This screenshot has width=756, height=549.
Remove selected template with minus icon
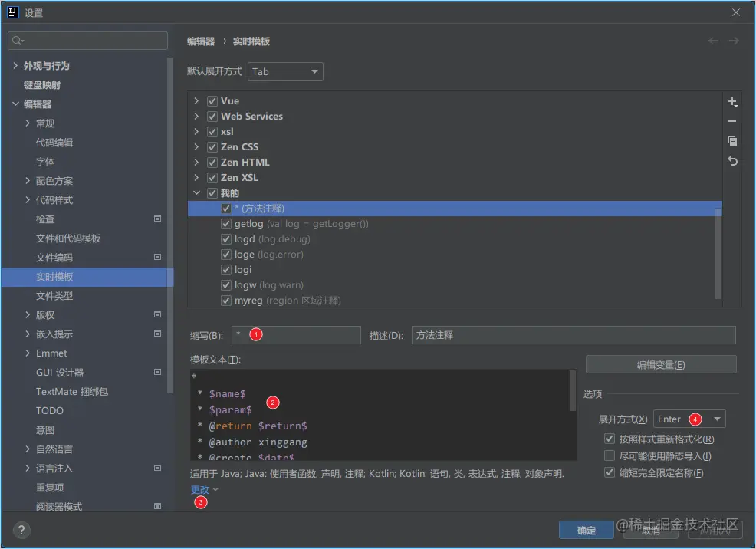(x=732, y=121)
